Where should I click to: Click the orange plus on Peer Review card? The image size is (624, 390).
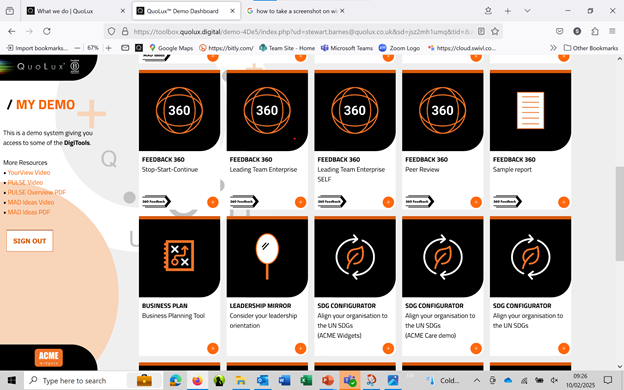[476, 202]
